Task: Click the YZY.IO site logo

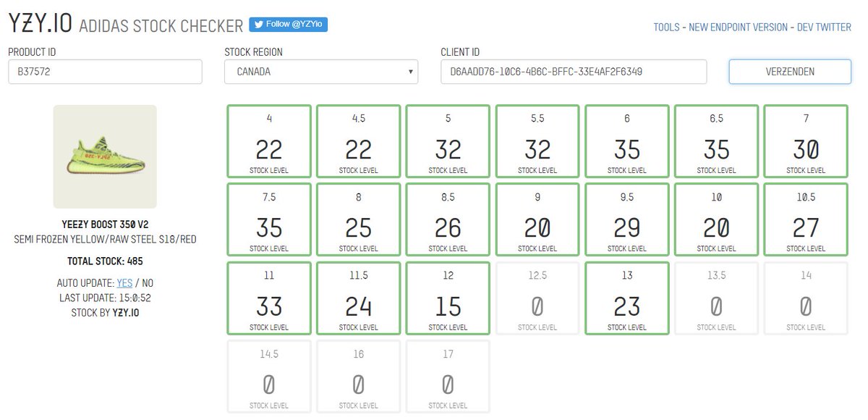Action: click(40, 24)
